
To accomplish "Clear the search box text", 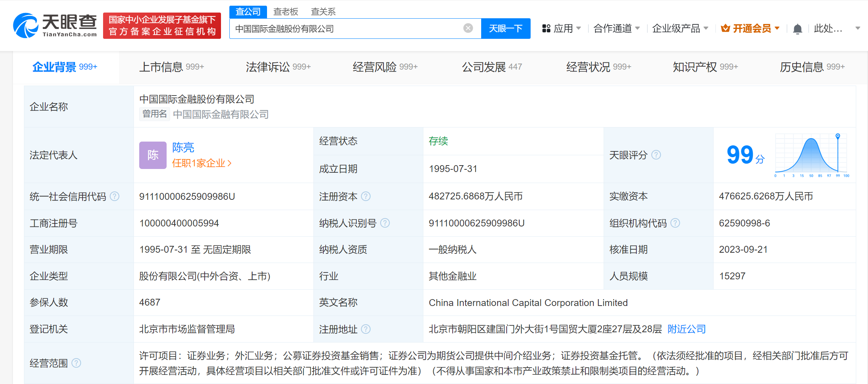I will [x=468, y=28].
